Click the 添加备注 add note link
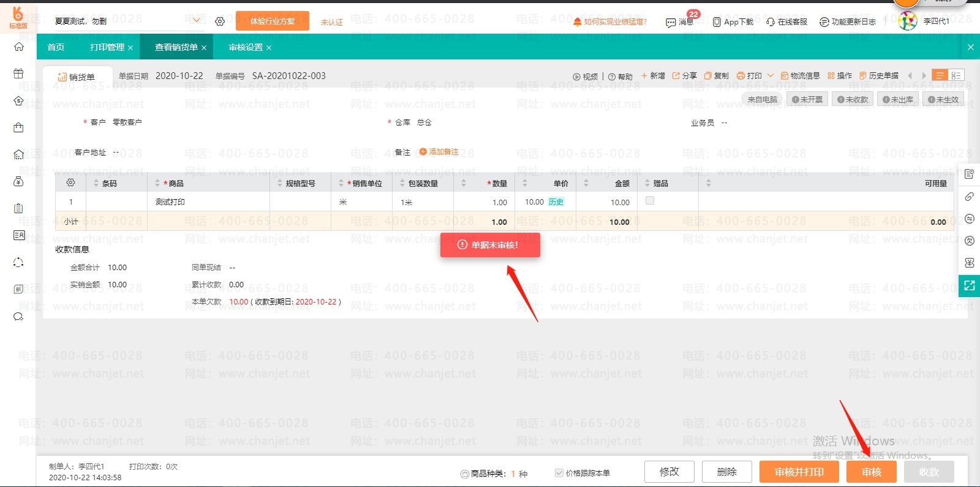The image size is (980, 487). [439, 152]
